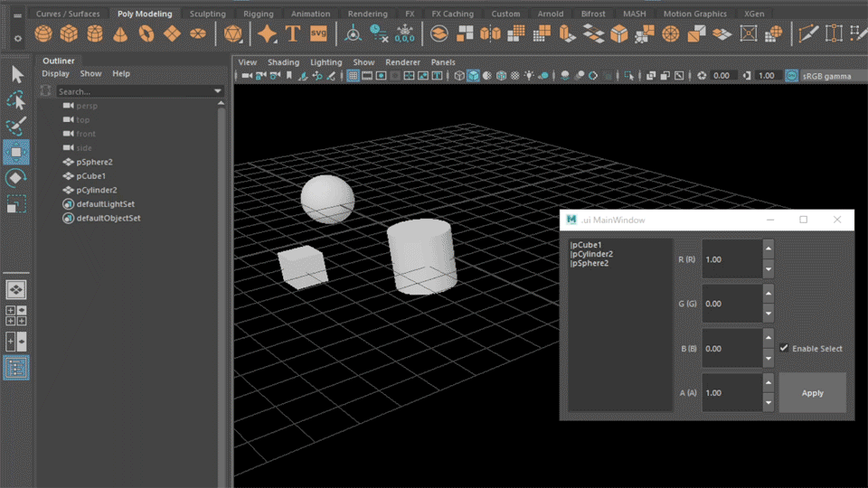Switch to the Sculpting shelf tab
868x488 pixels.
tap(207, 14)
